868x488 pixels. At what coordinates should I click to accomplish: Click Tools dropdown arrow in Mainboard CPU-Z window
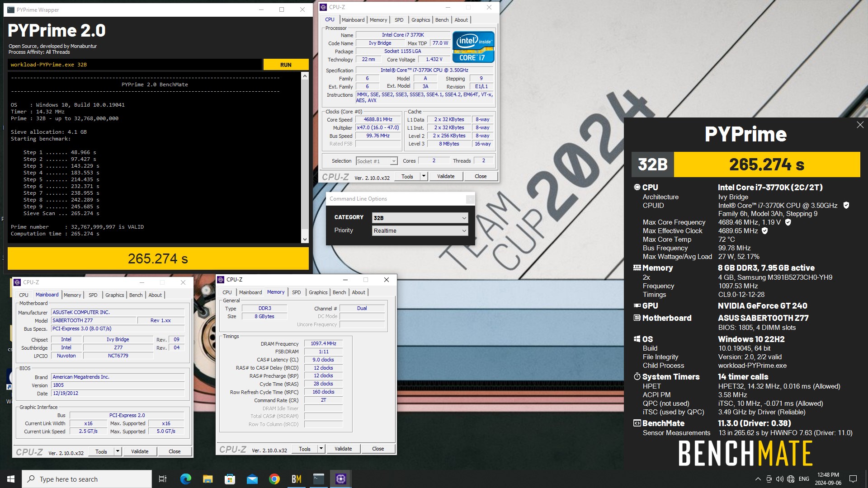point(118,451)
